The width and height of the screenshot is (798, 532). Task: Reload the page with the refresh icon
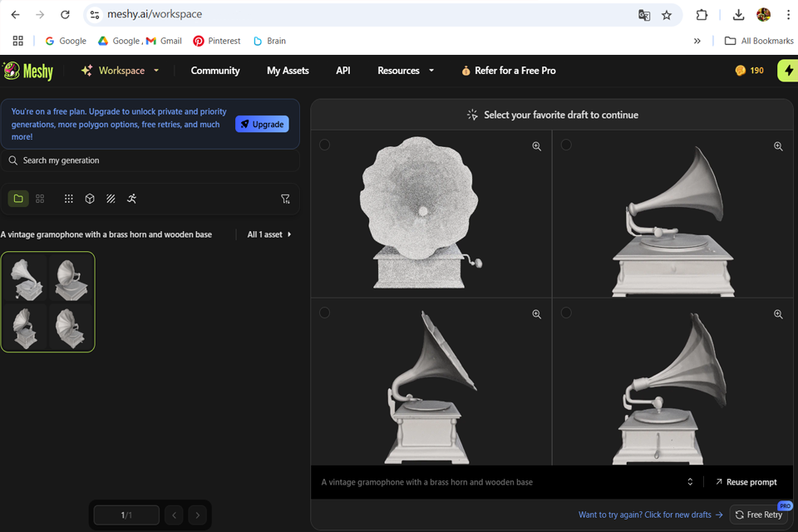[x=65, y=15]
